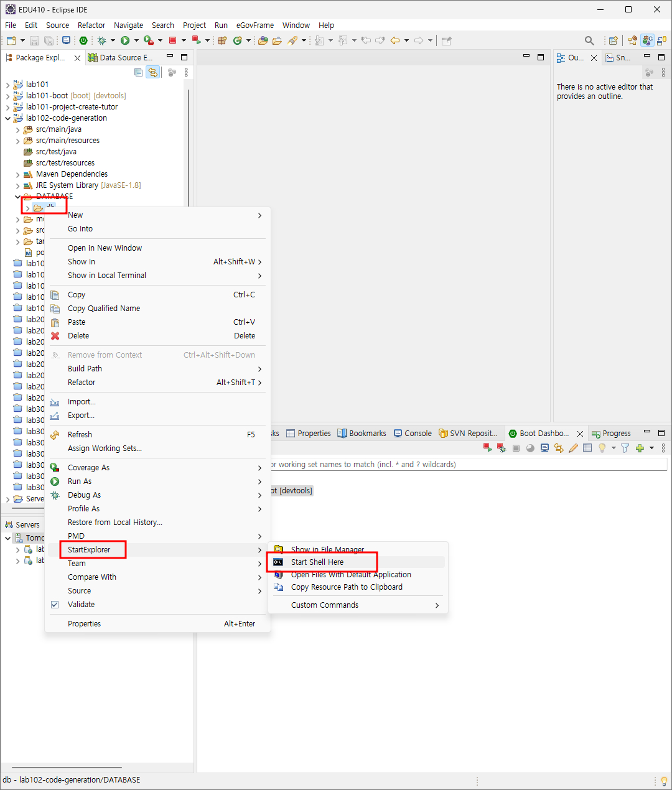This screenshot has height=790, width=672.
Task: Click Collapse All in Package Explorer
Action: point(139,73)
